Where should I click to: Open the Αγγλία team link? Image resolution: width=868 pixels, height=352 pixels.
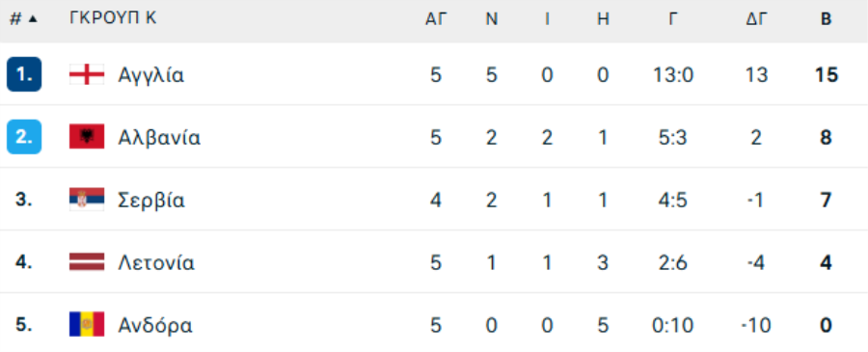(150, 74)
